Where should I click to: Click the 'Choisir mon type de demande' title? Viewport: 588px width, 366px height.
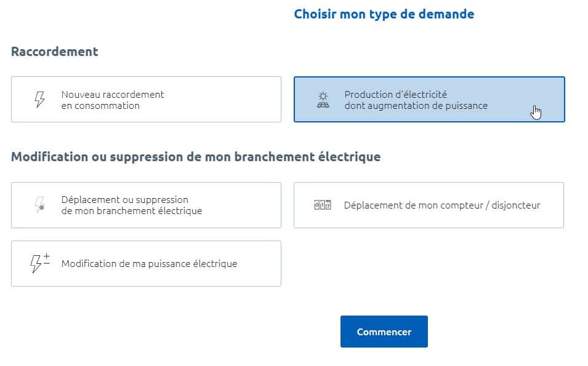coord(384,14)
